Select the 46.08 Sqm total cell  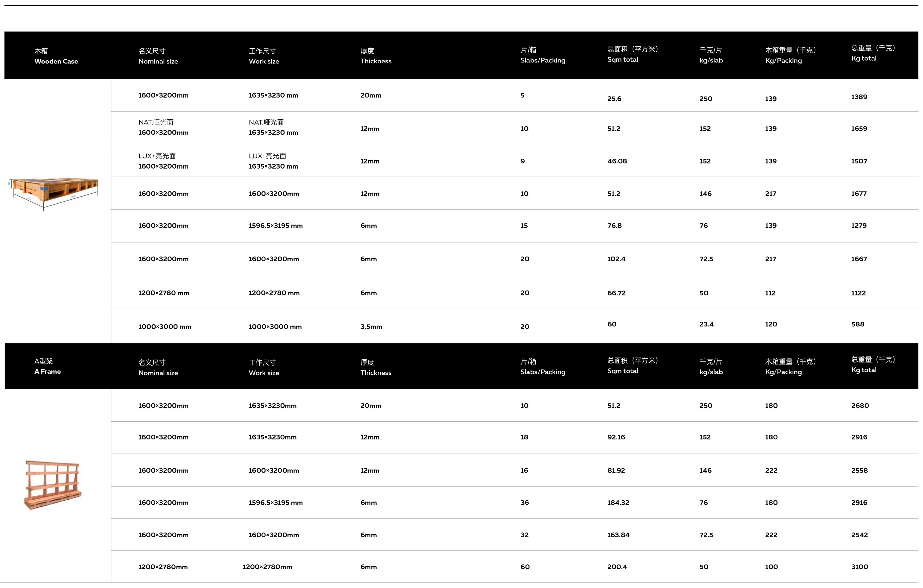pos(617,161)
